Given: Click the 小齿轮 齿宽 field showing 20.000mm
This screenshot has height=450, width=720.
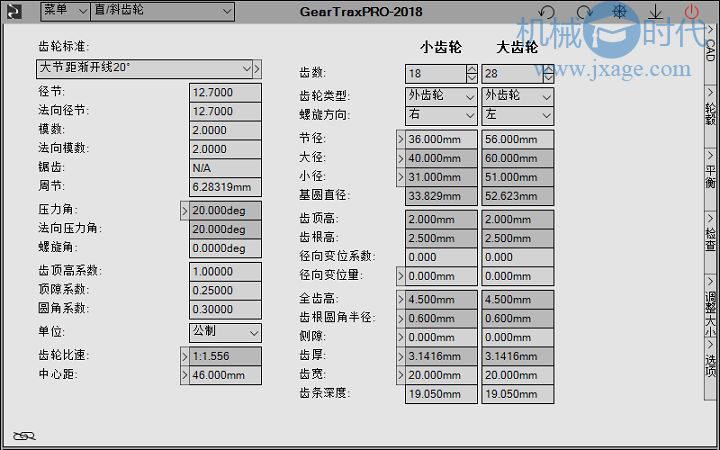Looking at the screenshot, I should tap(441, 375).
